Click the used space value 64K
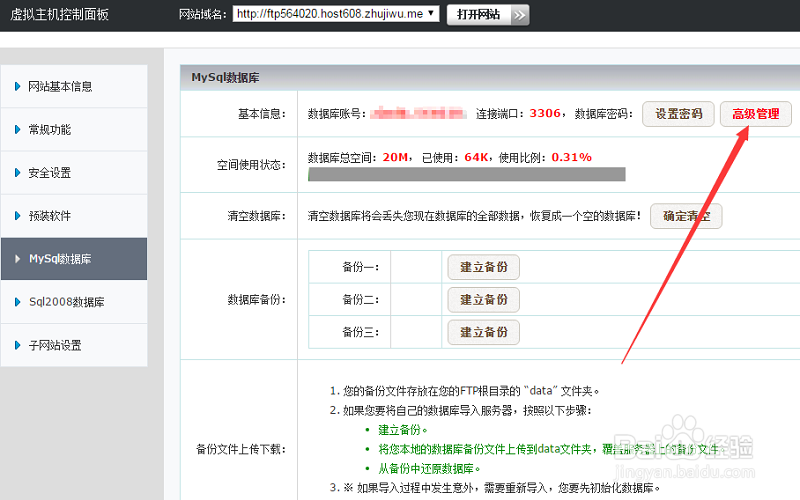The image size is (800, 500). [x=476, y=157]
